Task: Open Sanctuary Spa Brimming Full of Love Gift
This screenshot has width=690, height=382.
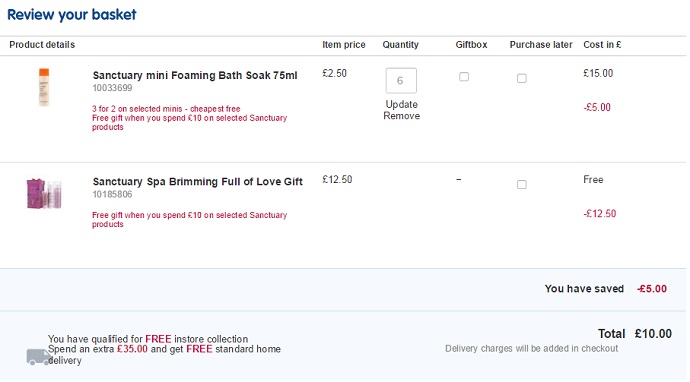Action: pyautogui.click(x=198, y=182)
